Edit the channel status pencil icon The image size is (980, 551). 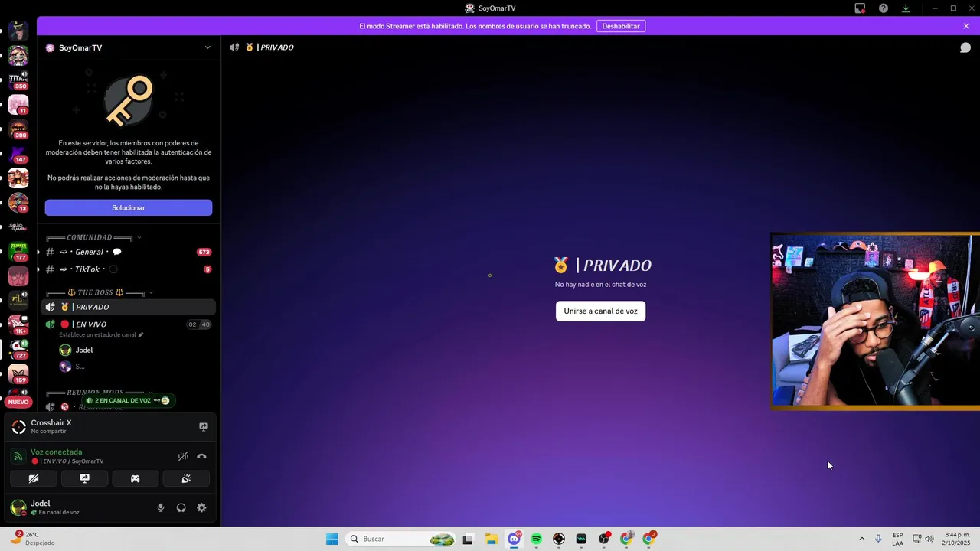coord(141,335)
